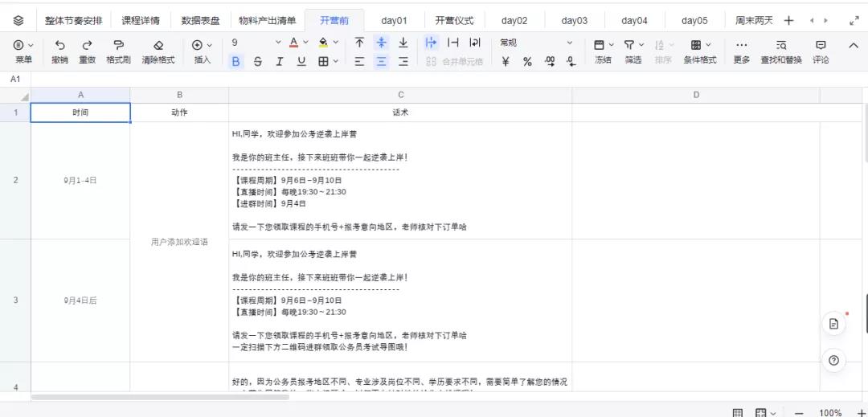868x417 pixels.
Task: Align text horizontally centered
Action: 382,61
